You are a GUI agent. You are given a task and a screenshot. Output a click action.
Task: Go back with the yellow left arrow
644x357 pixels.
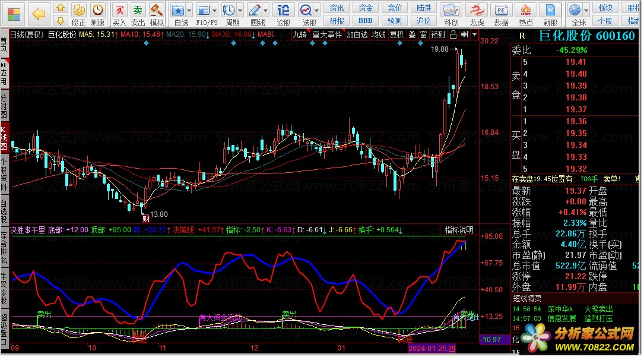[39, 14]
